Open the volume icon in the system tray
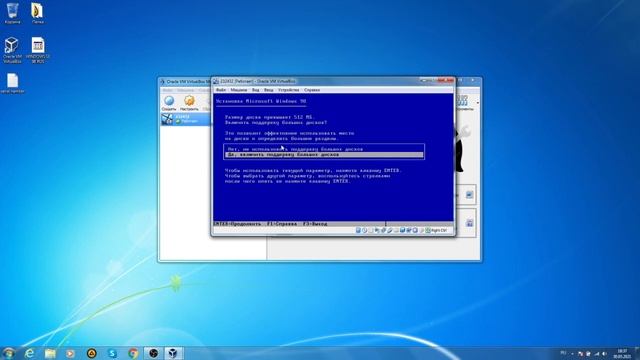 (x=604, y=354)
